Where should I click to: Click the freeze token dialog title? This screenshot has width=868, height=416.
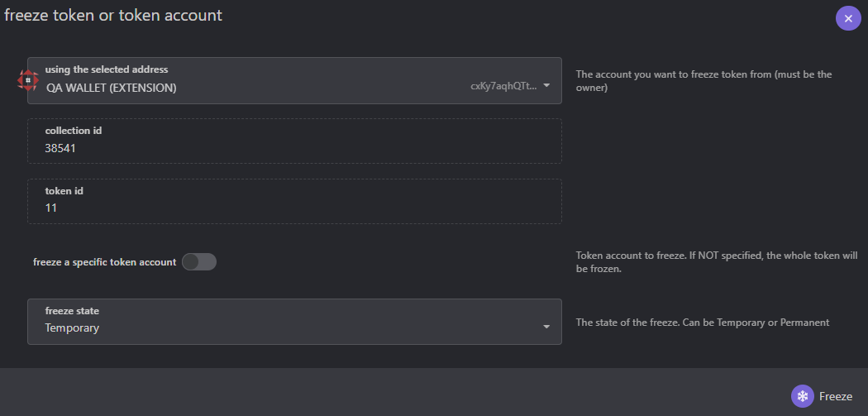pos(113,16)
